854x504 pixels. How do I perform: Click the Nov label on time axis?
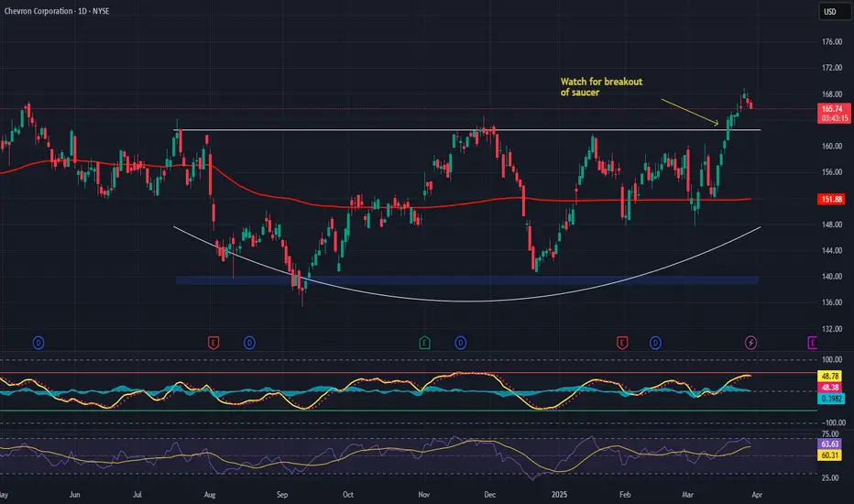tap(424, 495)
